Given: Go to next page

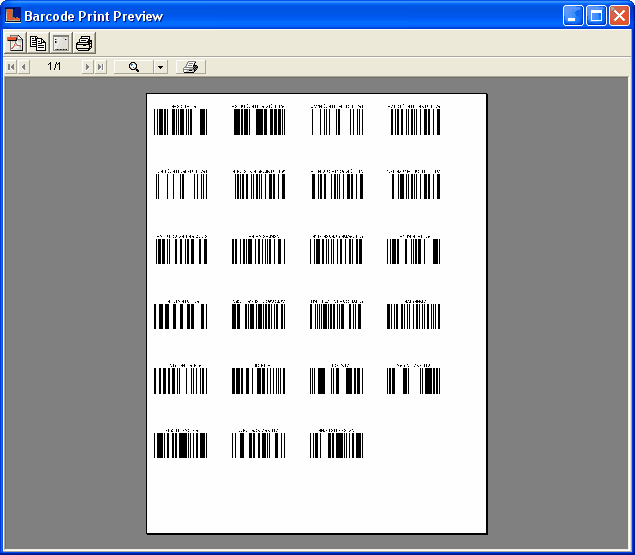Looking at the screenshot, I should point(87,67).
